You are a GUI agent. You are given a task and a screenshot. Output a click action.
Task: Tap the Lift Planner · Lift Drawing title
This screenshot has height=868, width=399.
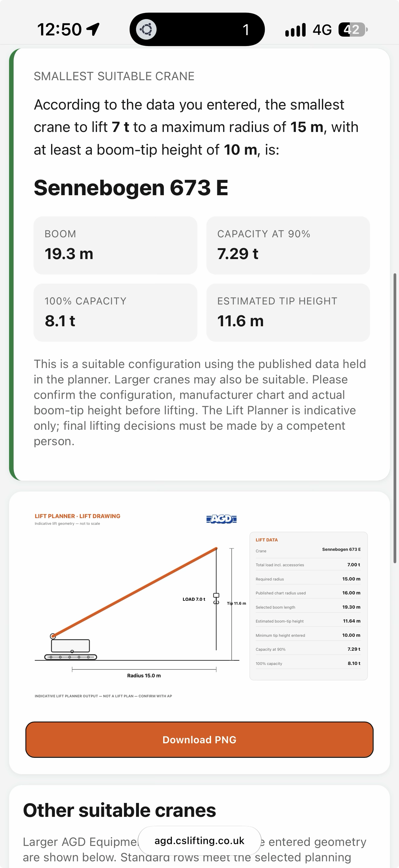coord(77,516)
